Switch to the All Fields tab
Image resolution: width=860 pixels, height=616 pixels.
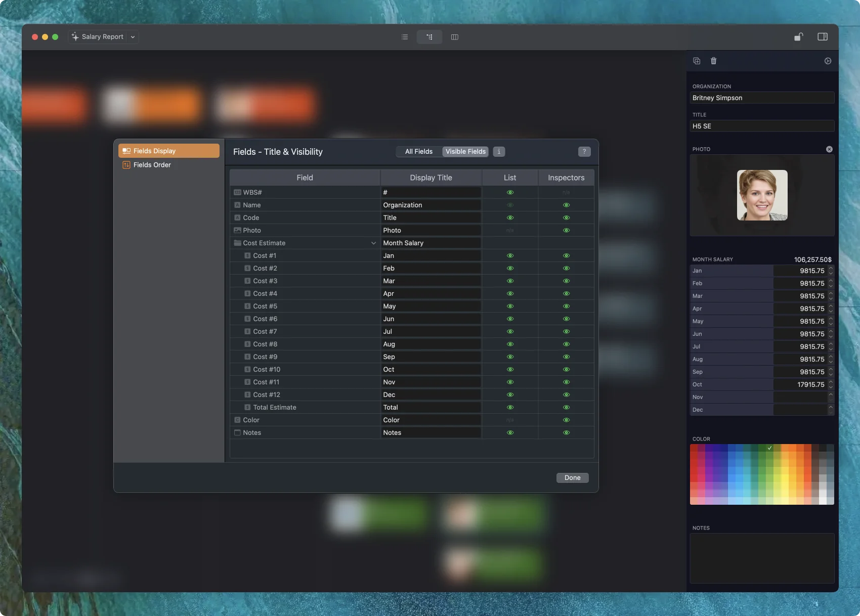coord(418,152)
